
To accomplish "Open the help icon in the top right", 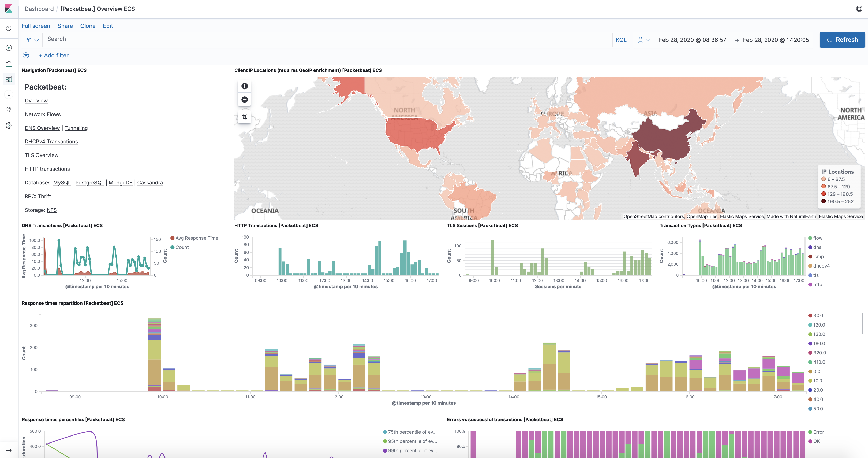I will tap(859, 9).
